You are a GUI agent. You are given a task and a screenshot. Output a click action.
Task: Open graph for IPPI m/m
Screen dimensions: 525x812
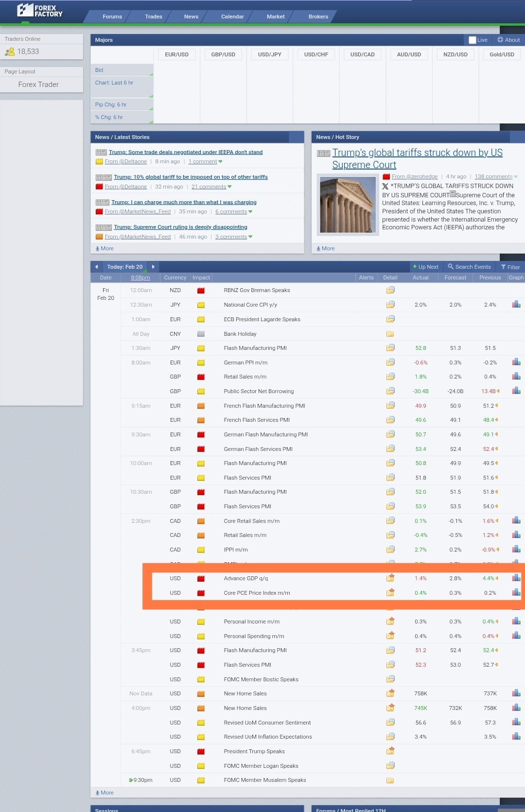[516, 549]
